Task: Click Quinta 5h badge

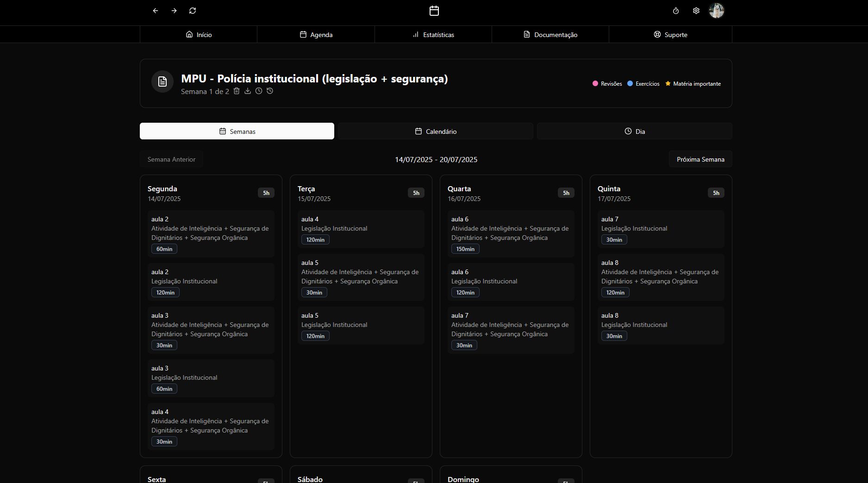Action: [x=716, y=193]
